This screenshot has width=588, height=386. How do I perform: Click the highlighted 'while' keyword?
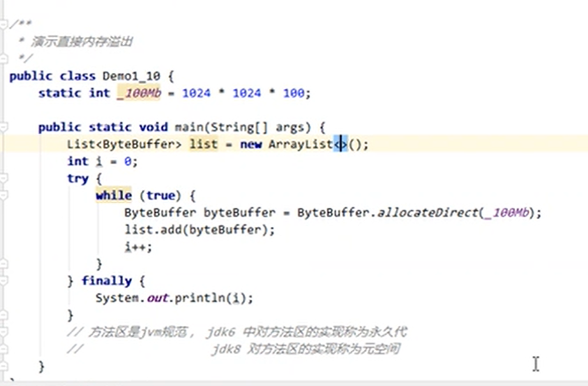click(x=114, y=196)
